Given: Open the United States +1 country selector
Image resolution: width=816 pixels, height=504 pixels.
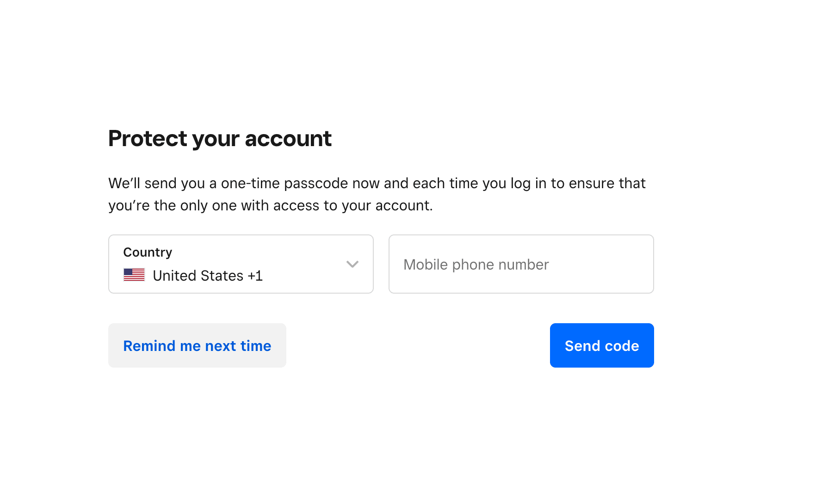Looking at the screenshot, I should coord(241,264).
